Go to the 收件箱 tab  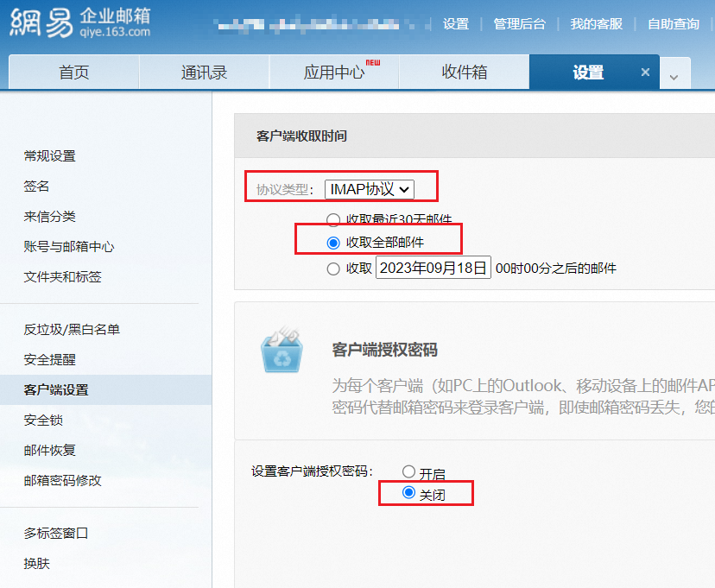click(464, 73)
